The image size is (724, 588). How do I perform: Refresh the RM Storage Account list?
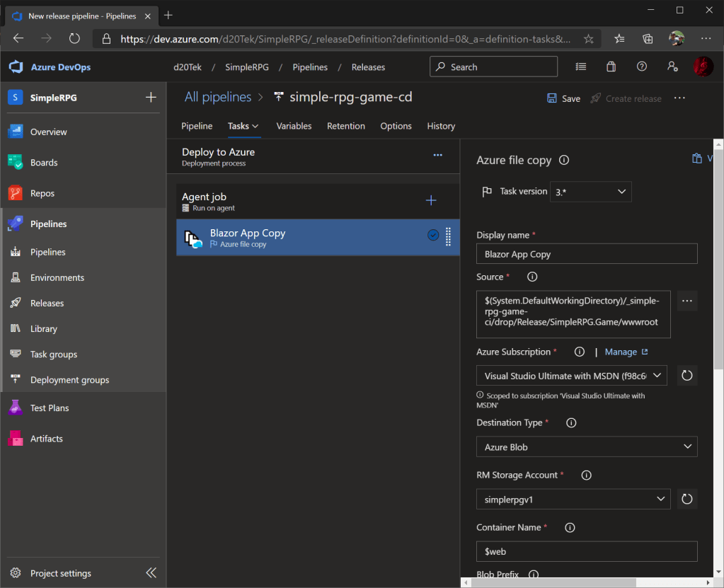(686, 499)
